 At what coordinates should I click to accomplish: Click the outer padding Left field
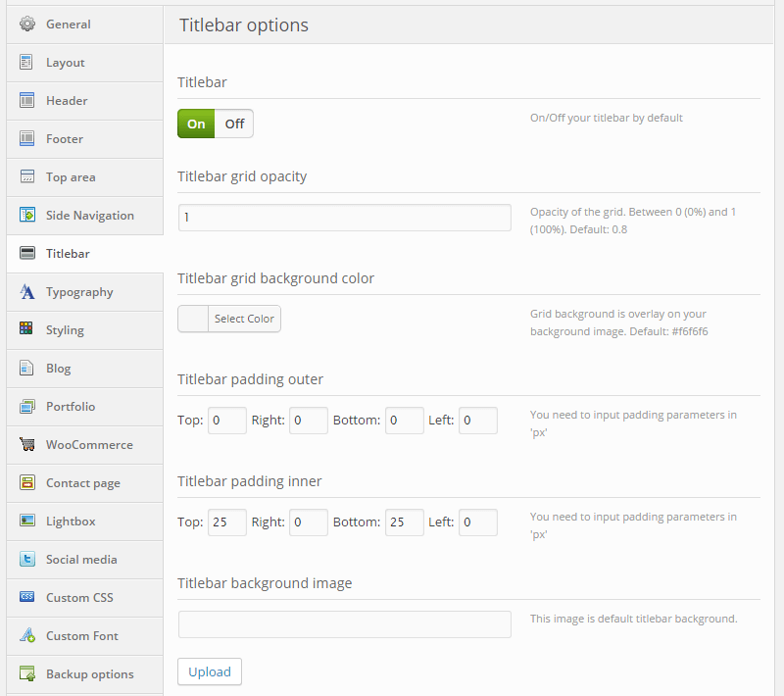[477, 421]
